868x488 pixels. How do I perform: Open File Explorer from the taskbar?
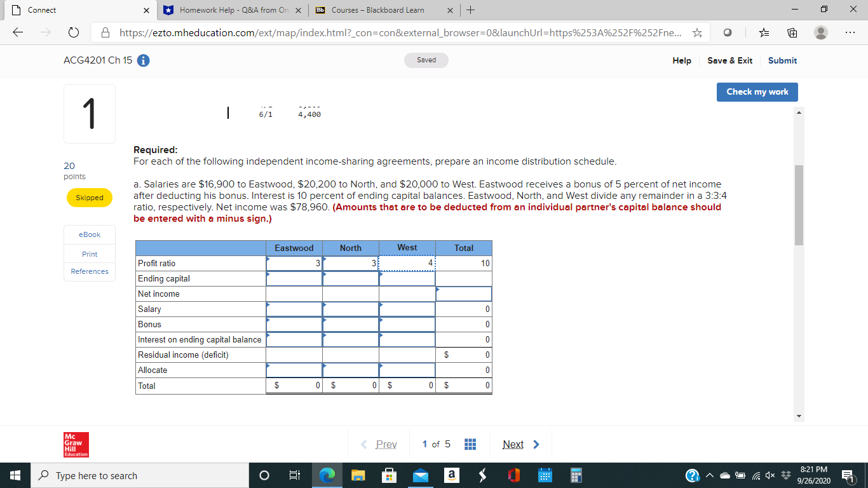(x=358, y=475)
